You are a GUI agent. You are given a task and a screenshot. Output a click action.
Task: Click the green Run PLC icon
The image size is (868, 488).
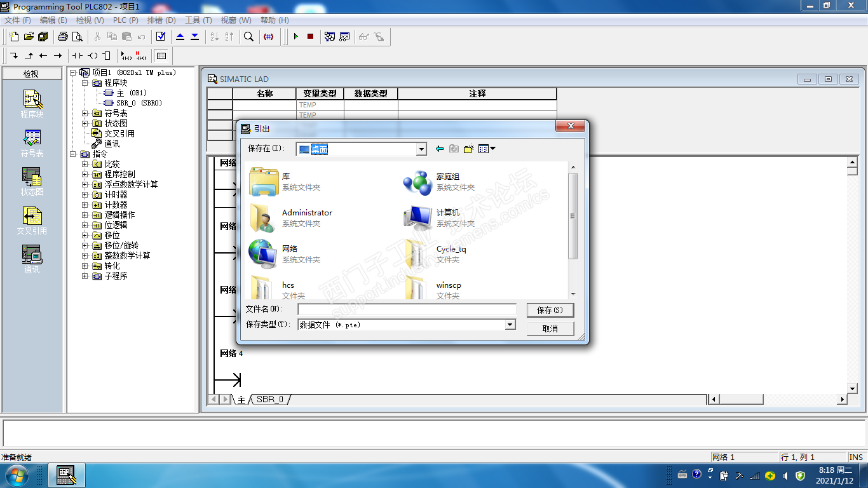tap(295, 37)
